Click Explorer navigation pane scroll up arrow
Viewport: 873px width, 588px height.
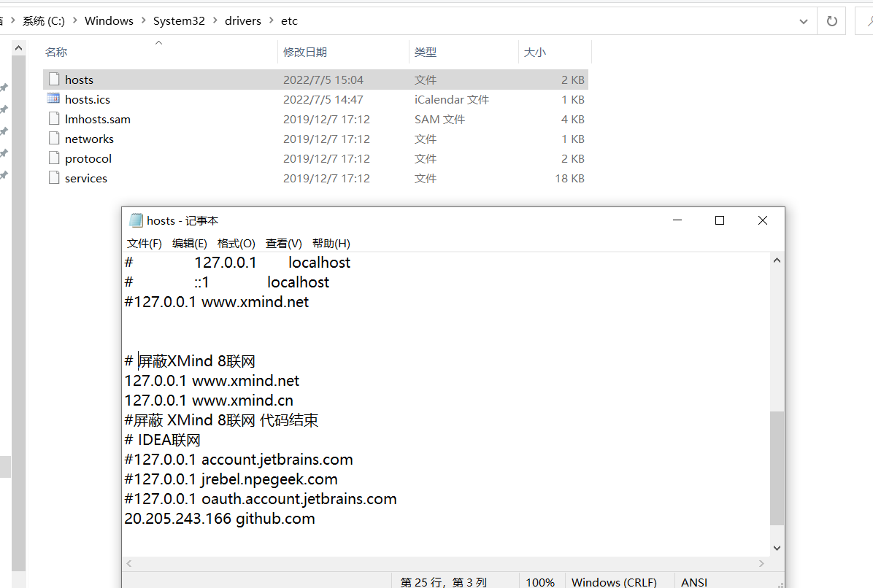[x=18, y=48]
